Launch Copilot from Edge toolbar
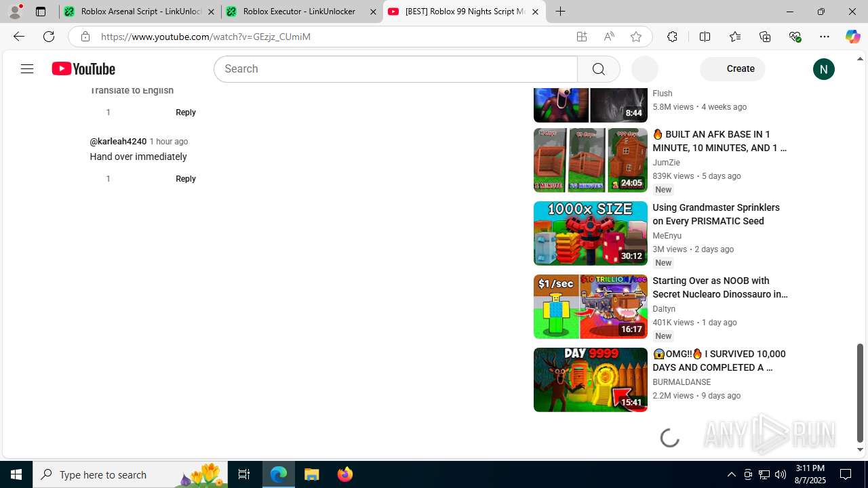This screenshot has height=488, width=868. click(852, 37)
